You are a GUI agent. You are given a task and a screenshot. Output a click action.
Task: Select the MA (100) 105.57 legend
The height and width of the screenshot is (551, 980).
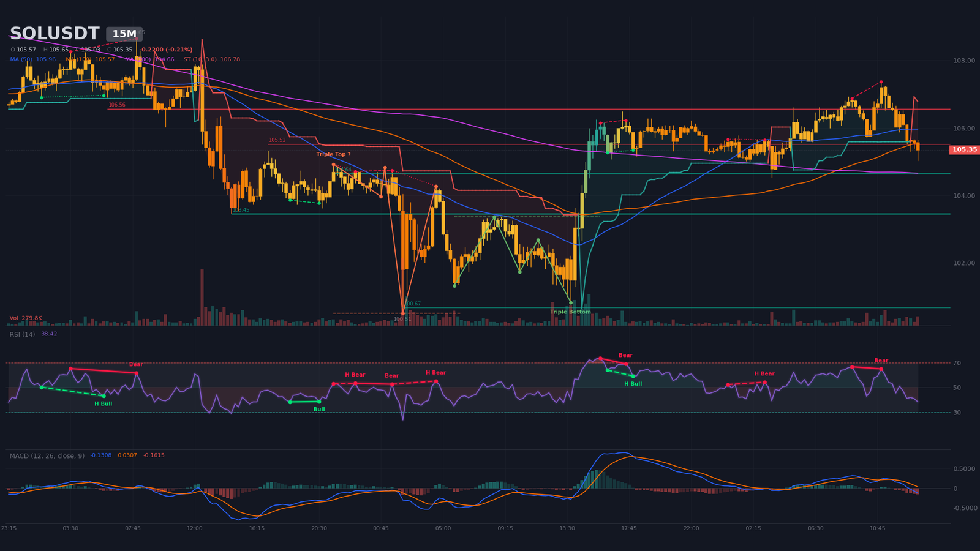click(90, 59)
